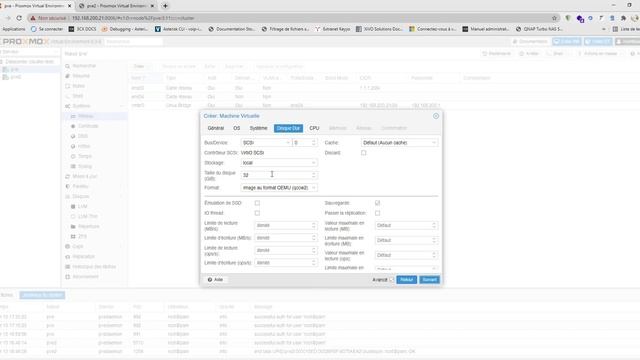Image resolution: width=640 pixels, height=360 pixels.
Task: Open DNS settings in sidebar
Action: point(83,136)
